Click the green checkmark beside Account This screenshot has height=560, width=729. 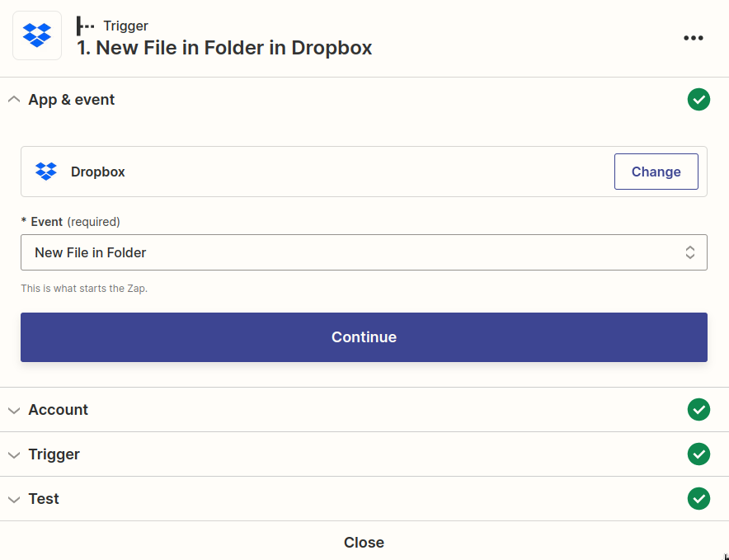[698, 410]
